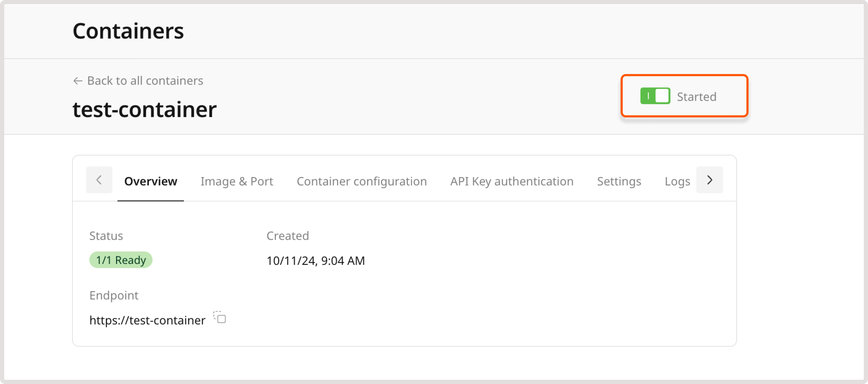Expand more tabs with the right chevron
Image resolution: width=868 pixels, height=384 pixels.
coord(710,180)
